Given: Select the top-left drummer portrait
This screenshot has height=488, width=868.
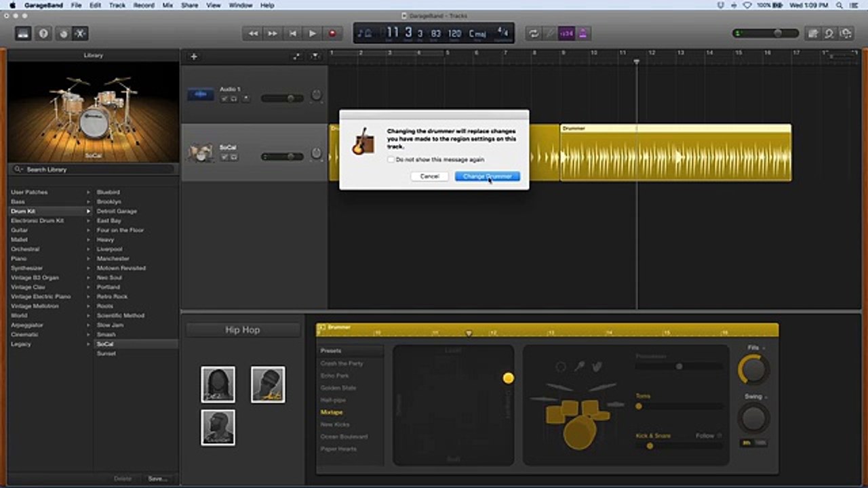Looking at the screenshot, I should pyautogui.click(x=218, y=384).
